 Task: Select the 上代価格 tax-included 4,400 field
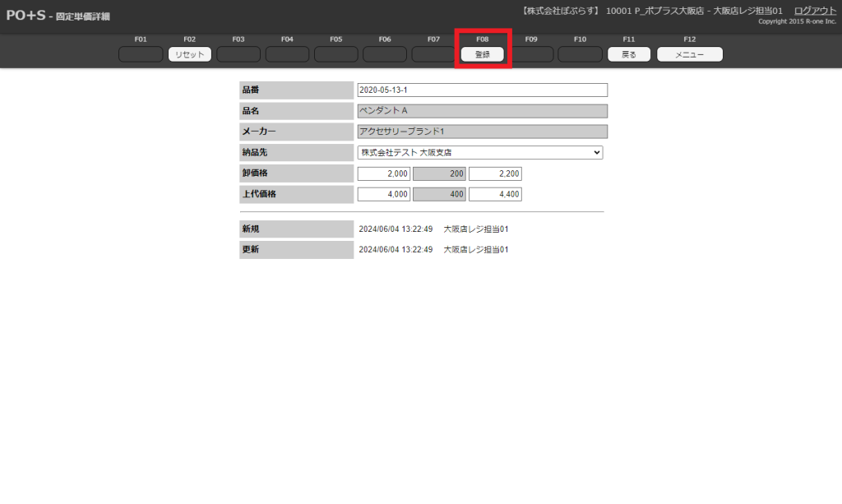pos(495,194)
